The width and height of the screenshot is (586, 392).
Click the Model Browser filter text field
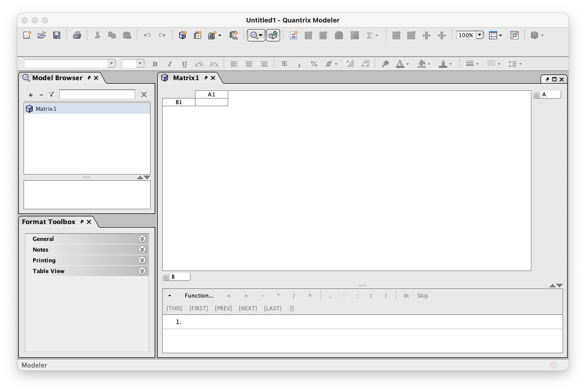point(97,94)
